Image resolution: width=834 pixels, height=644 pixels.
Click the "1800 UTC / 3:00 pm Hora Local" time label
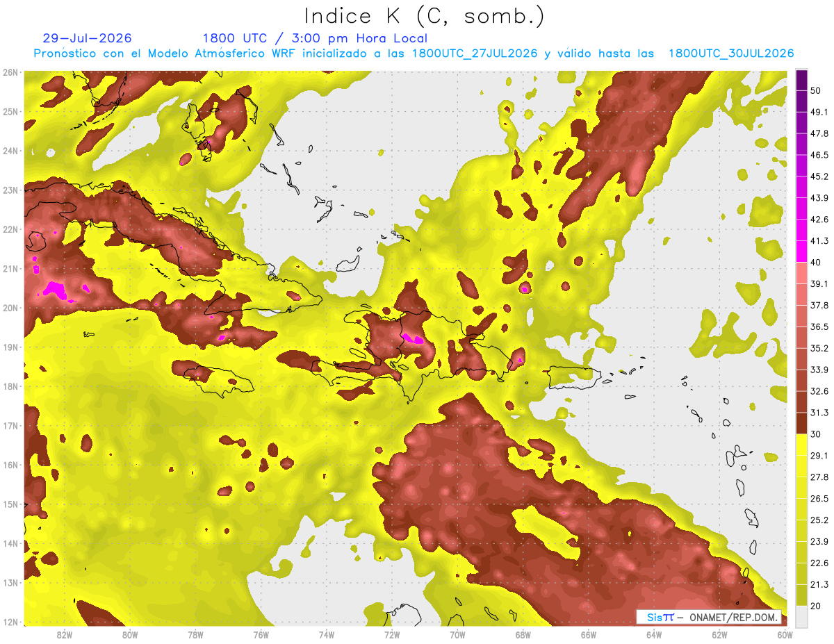click(x=315, y=38)
